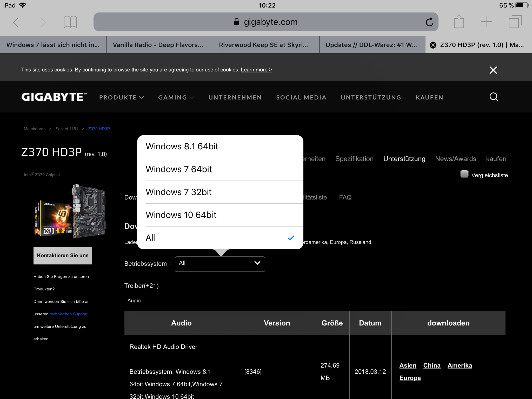Dismiss the cookie notice banner

pyautogui.click(x=493, y=70)
